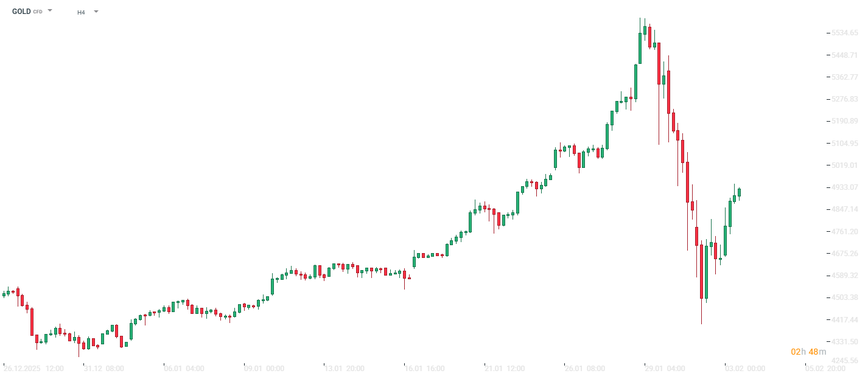
Task: Select the 31.12 08:00 time marker
Action: pos(103,369)
